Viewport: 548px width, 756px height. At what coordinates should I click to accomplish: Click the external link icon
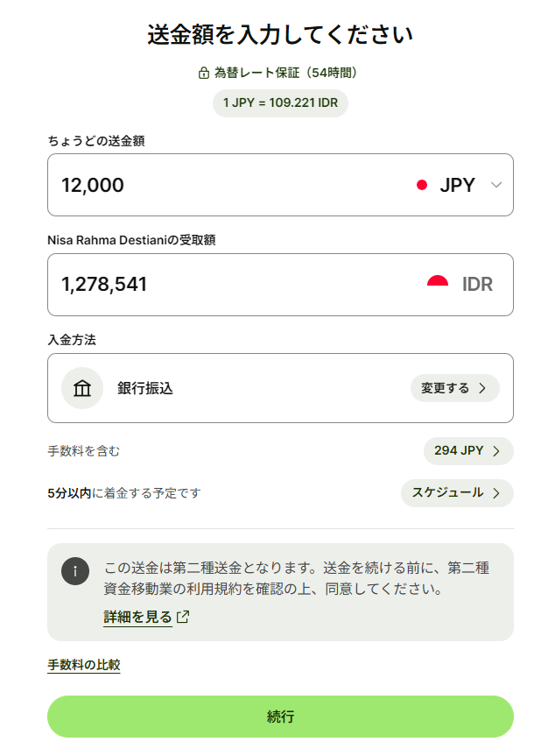click(x=183, y=617)
